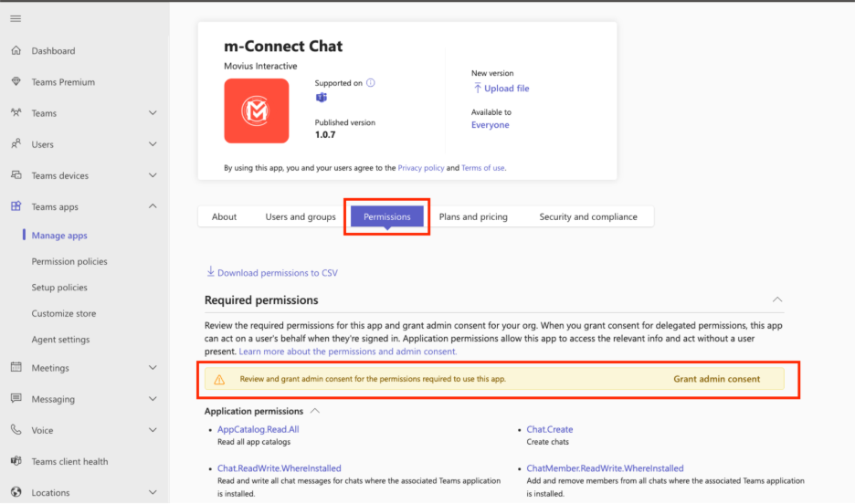Screen dimensions: 855x504
Task: Click the Voice phone icon
Action: coord(16,429)
